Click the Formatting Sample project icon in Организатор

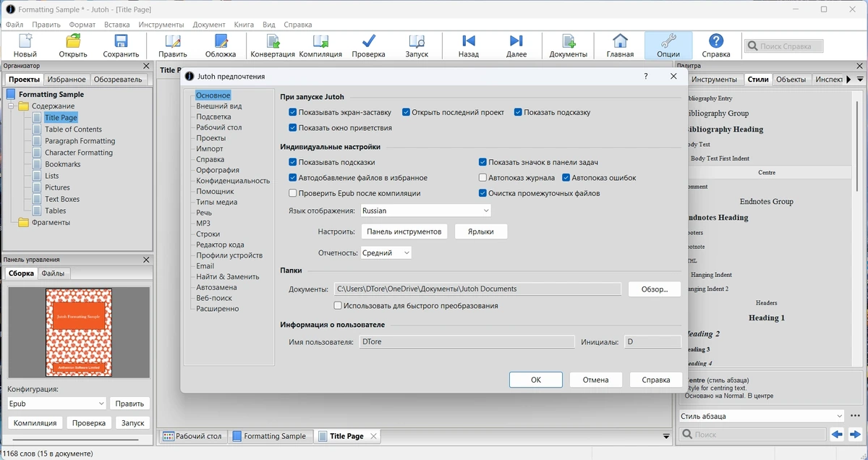(11, 94)
